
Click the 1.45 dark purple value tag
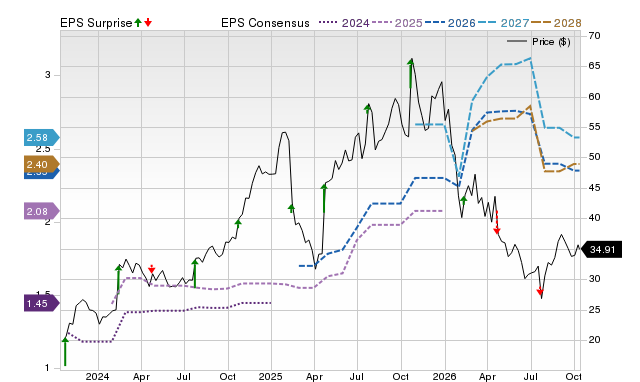[x=41, y=304]
